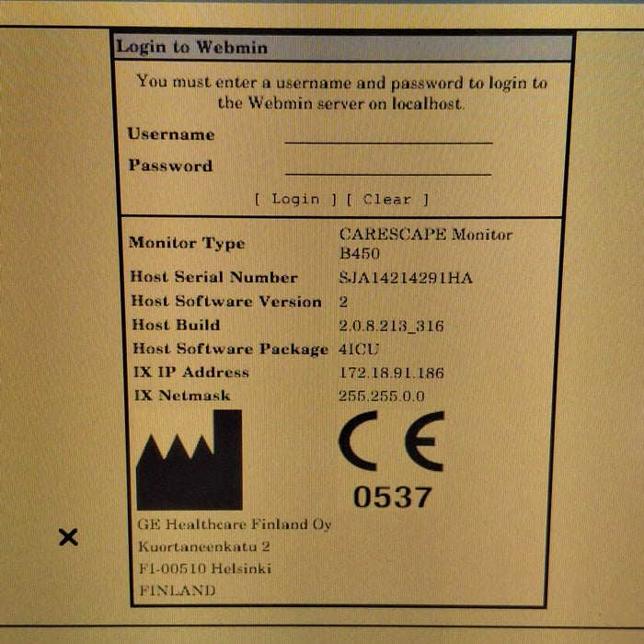Click the 'IX Netmask' label

click(x=182, y=396)
